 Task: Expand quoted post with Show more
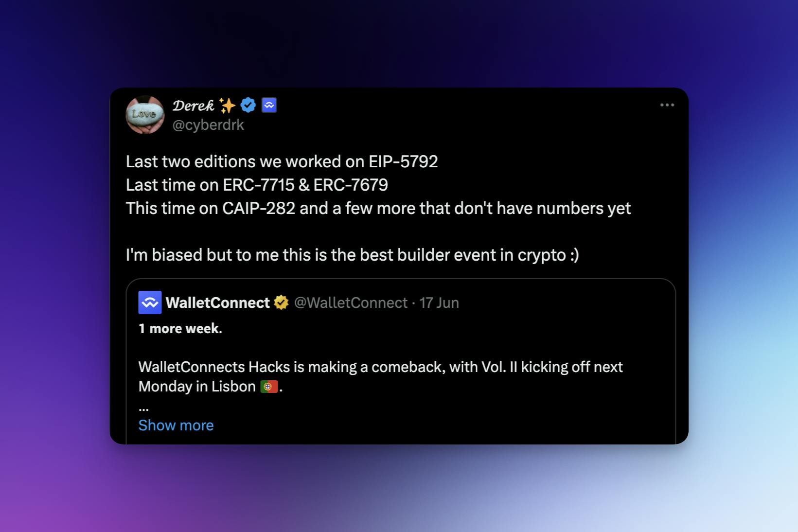[176, 425]
